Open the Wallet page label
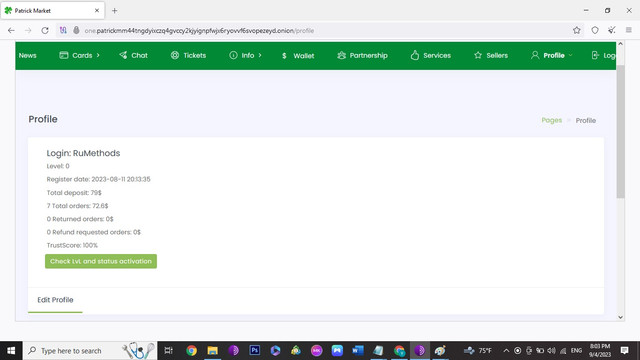 point(304,56)
